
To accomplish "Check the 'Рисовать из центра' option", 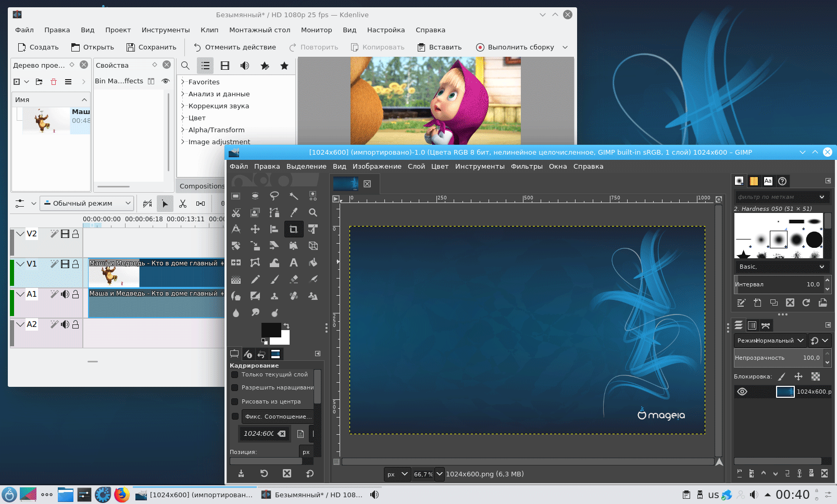I will click(235, 401).
